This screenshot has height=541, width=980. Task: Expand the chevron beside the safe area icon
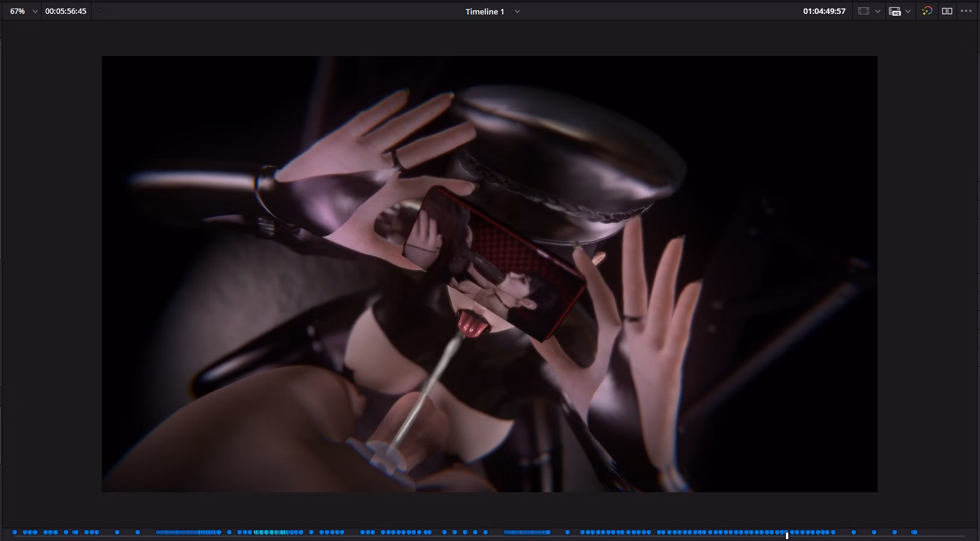pyautogui.click(x=878, y=11)
